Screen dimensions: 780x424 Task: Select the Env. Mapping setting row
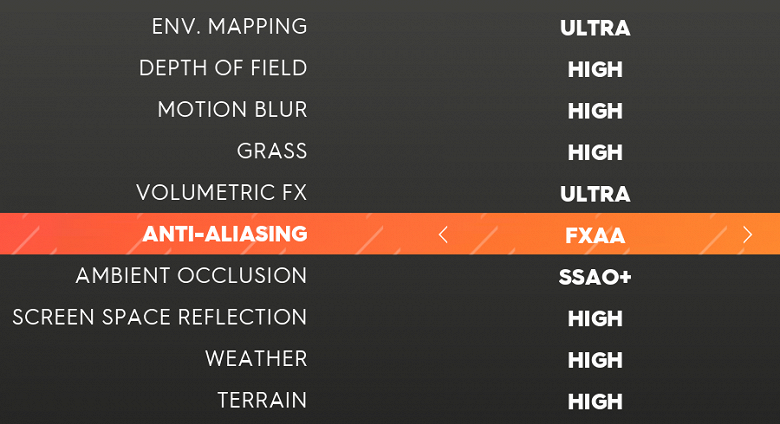click(x=229, y=27)
